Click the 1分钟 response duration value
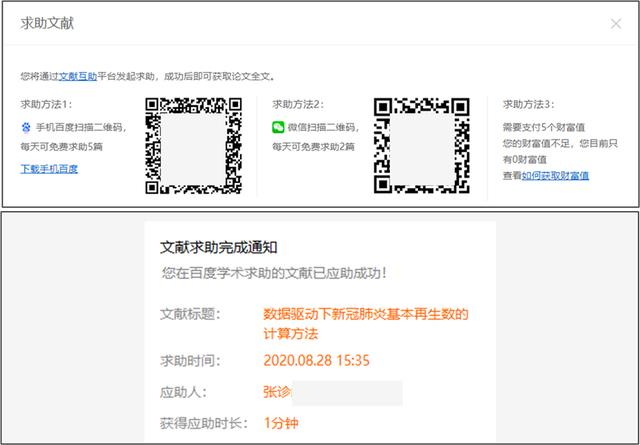This screenshot has width=640, height=445. pyautogui.click(x=281, y=423)
